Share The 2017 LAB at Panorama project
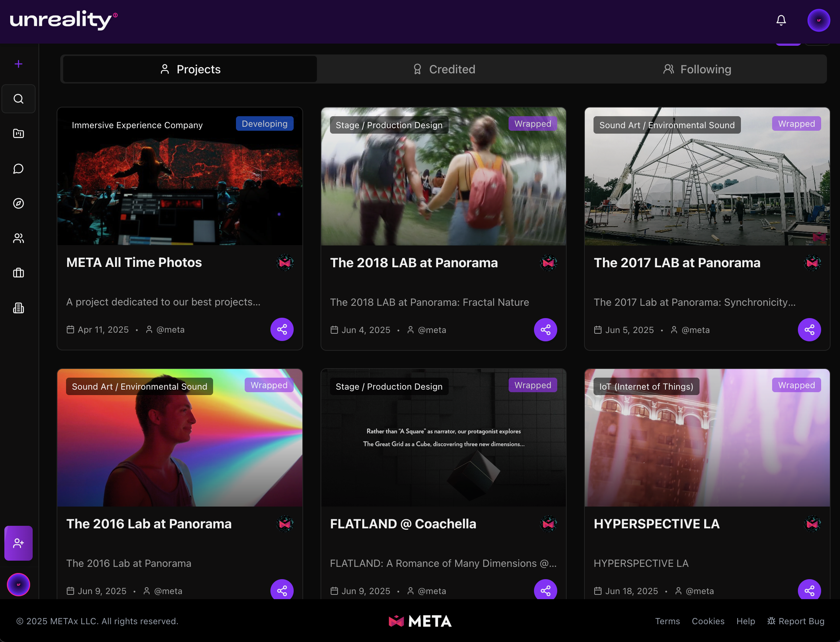840x642 pixels. pyautogui.click(x=809, y=330)
